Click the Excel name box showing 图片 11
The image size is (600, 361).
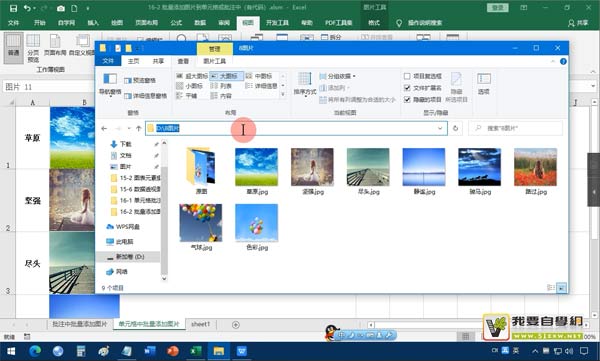pyautogui.click(x=48, y=87)
